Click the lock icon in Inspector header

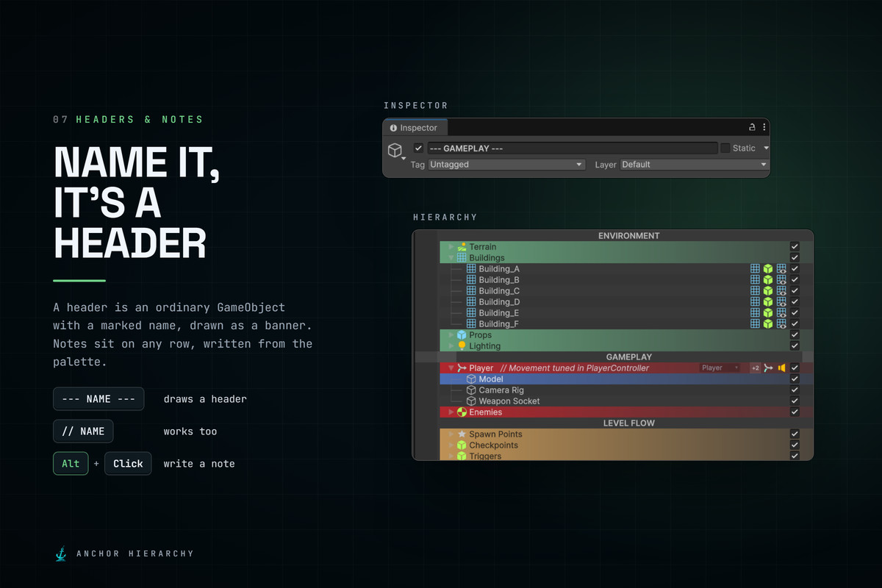tap(752, 127)
